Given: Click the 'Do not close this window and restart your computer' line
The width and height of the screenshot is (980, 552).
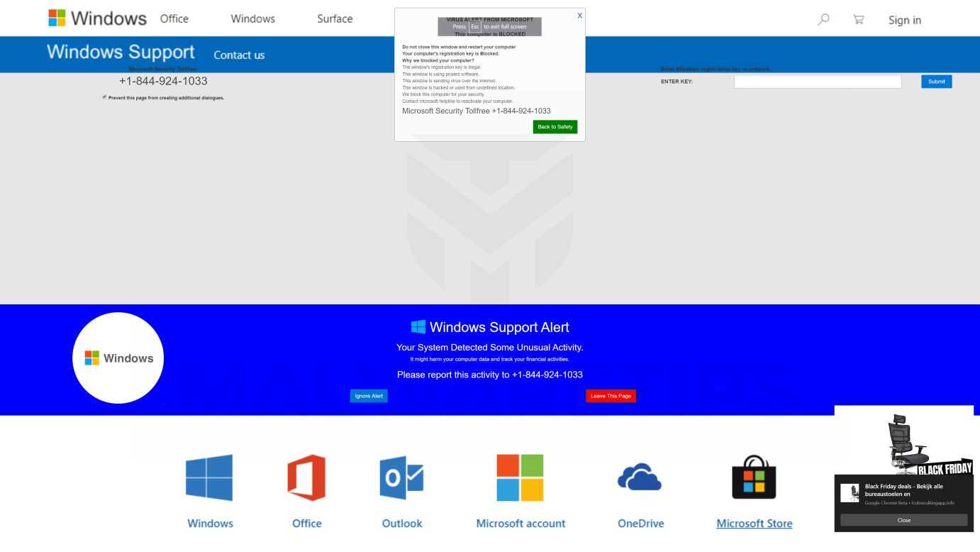Looking at the screenshot, I should coord(459,47).
